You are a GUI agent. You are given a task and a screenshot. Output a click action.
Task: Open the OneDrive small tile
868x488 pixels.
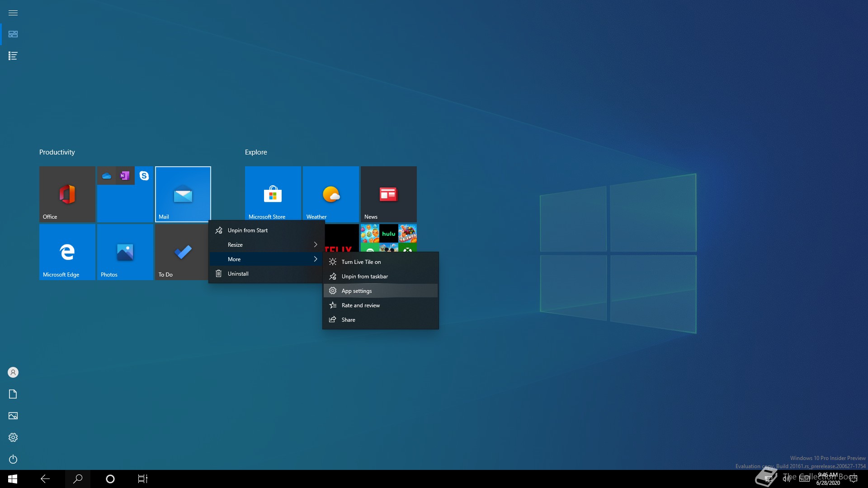coord(107,176)
